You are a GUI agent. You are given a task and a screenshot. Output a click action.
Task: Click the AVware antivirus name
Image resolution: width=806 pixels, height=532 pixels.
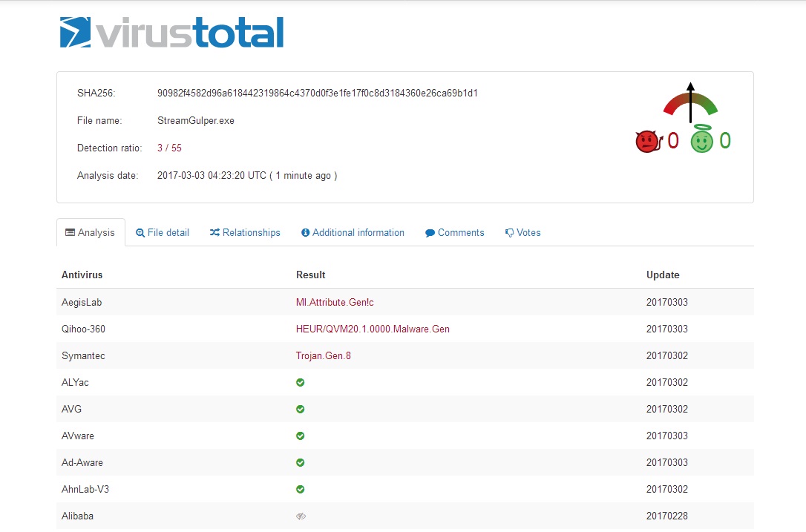pyautogui.click(x=78, y=436)
